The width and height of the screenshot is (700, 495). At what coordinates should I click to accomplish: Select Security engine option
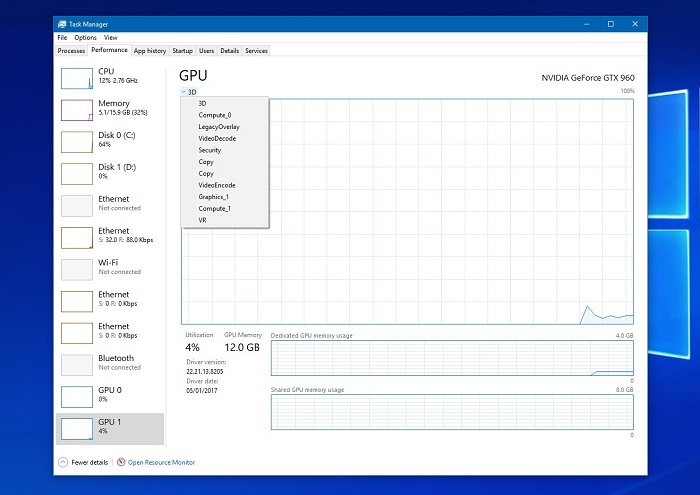click(225, 150)
